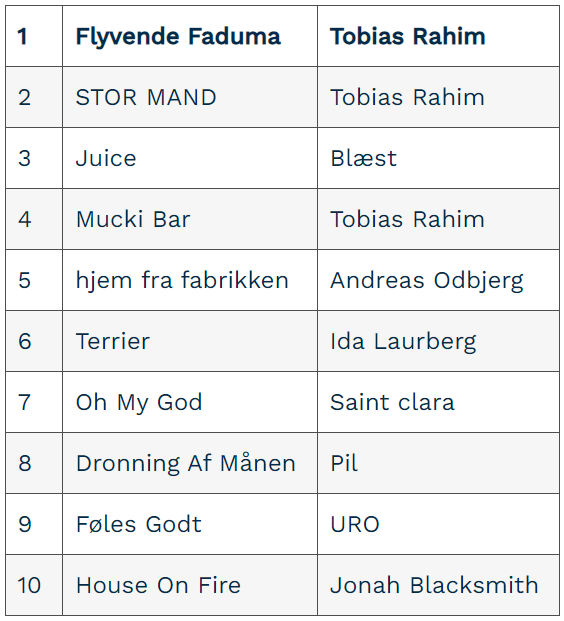The image size is (564, 621).
Task: Click the Føles Godt title
Action: click(139, 524)
